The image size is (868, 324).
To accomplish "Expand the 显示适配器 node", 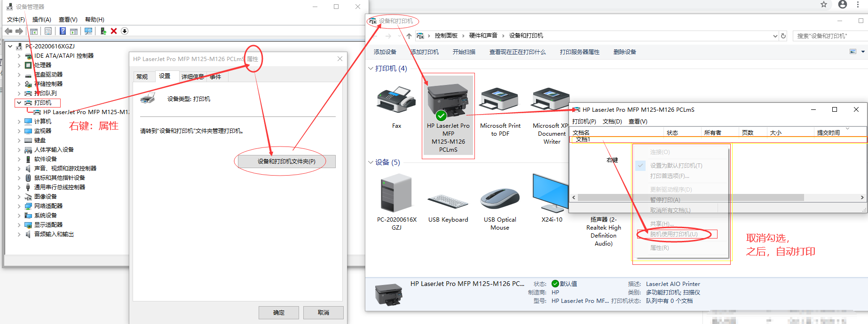I will point(19,225).
